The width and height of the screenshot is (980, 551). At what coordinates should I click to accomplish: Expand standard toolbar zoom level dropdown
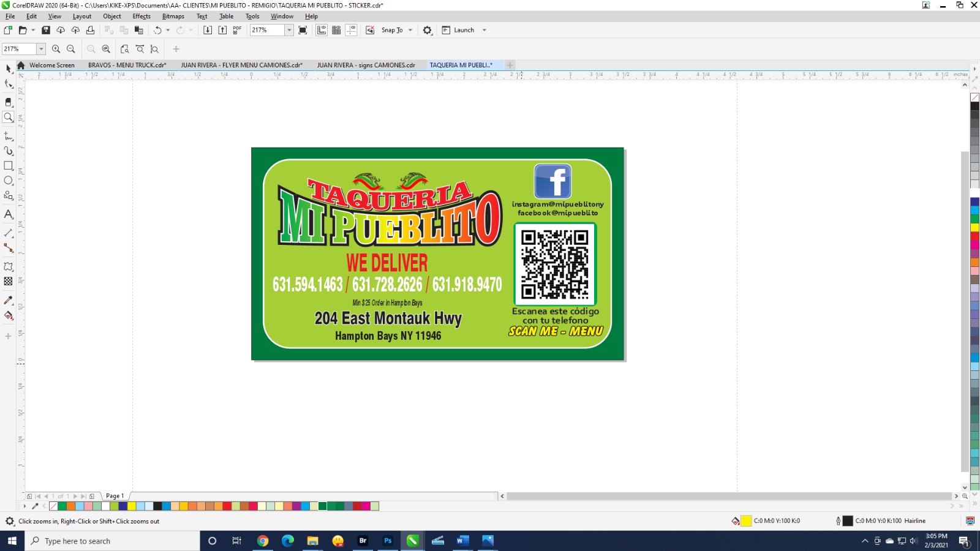pyautogui.click(x=289, y=30)
